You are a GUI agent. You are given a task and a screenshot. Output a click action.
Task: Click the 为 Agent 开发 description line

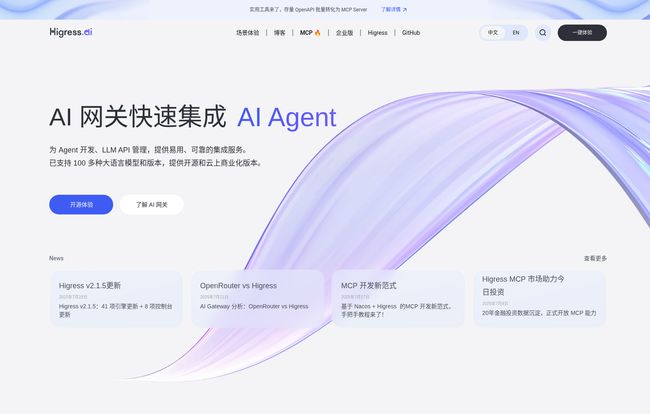tap(149, 150)
